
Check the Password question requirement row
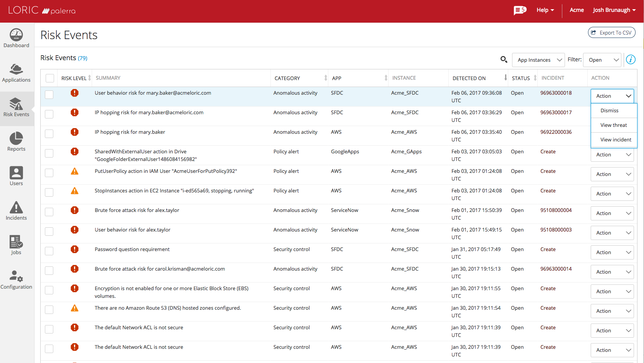click(49, 251)
